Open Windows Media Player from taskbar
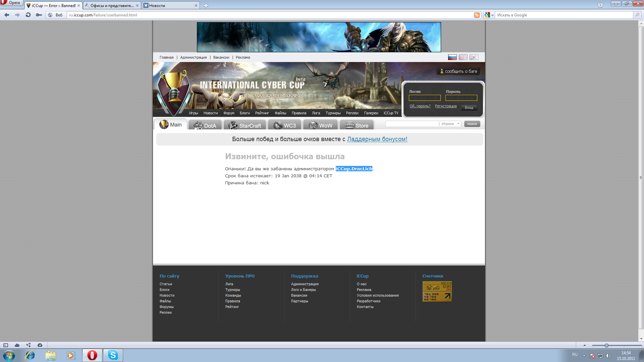The width and height of the screenshot is (644, 362). pos(71,355)
